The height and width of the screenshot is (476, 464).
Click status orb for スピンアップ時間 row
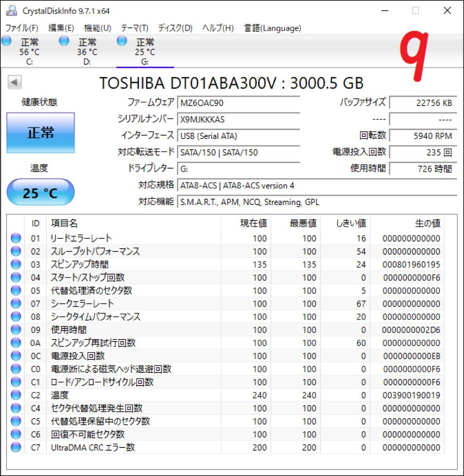point(16,265)
